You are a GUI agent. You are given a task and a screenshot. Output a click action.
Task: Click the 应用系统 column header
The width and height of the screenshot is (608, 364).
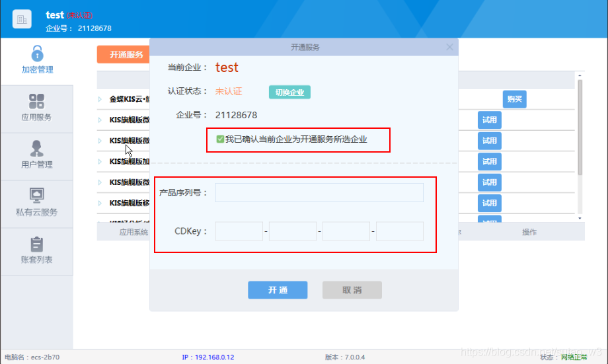(x=133, y=232)
